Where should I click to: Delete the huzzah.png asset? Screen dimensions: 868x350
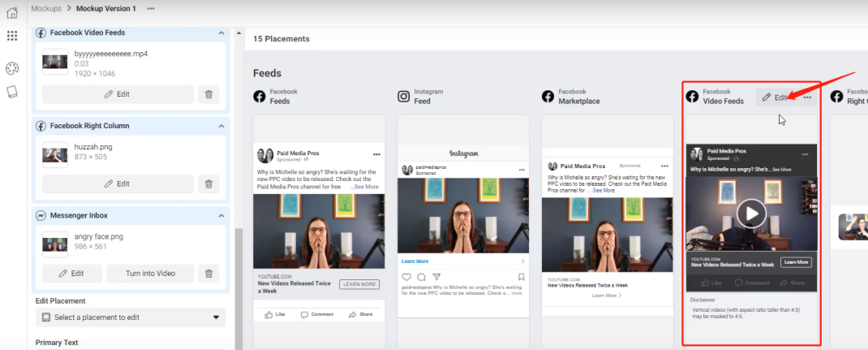[208, 184]
